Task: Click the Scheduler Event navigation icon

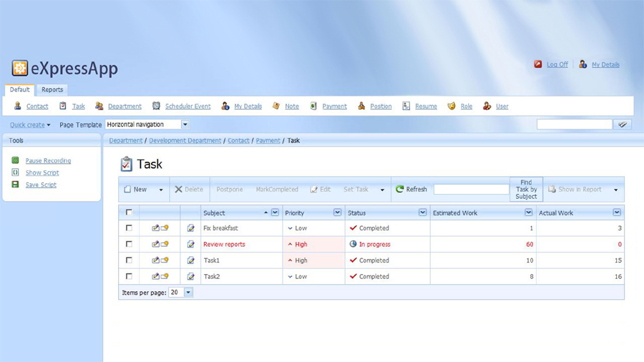Action: coord(156,106)
